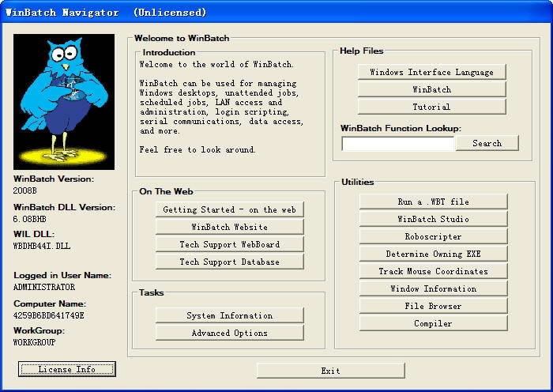Launch Run a .WBT file utility
The image size is (553, 392).
(x=433, y=202)
